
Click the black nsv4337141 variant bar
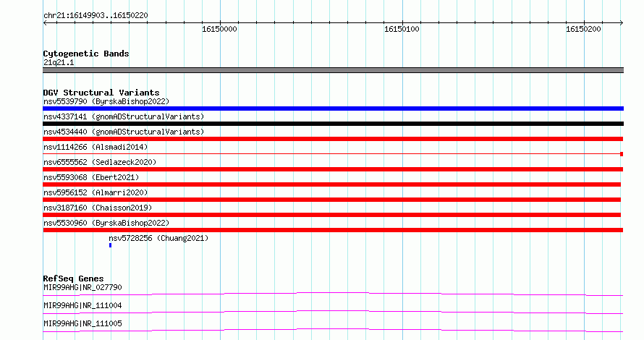tap(333, 124)
